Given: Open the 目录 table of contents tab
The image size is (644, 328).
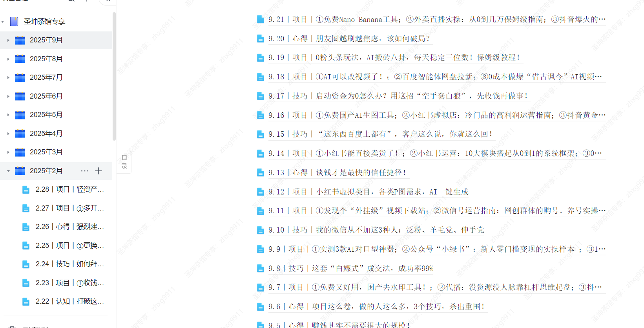Looking at the screenshot, I should 124,162.
